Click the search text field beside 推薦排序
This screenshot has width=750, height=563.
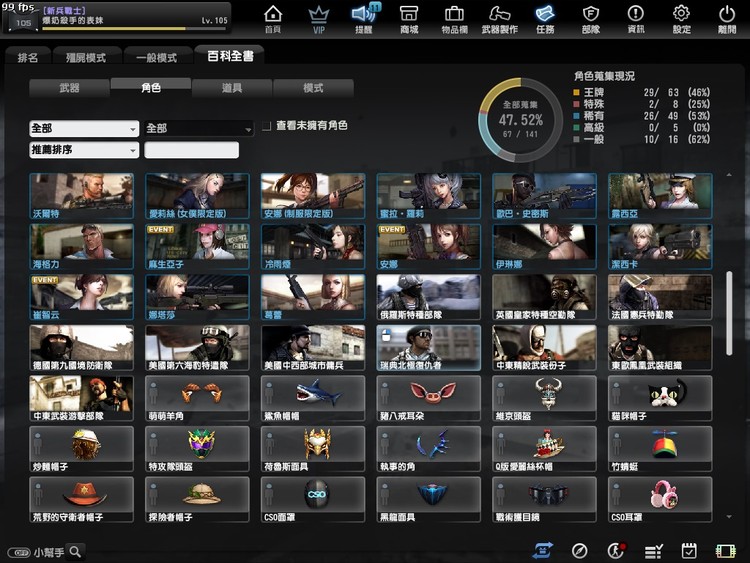(x=192, y=150)
